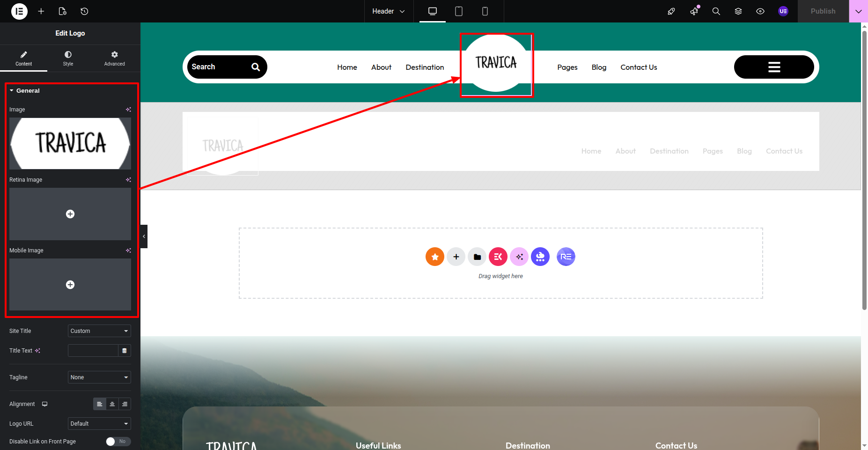This screenshot has width=868, height=450.
Task: Open the Tagline dropdown
Action: tap(99, 377)
